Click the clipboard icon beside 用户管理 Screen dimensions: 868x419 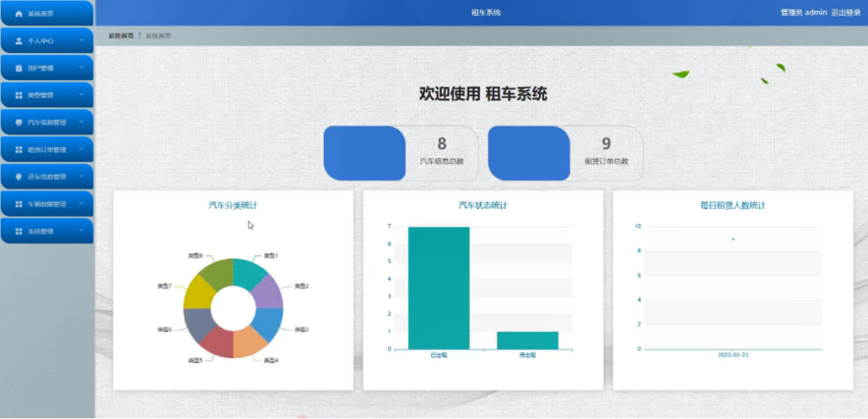pos(19,68)
